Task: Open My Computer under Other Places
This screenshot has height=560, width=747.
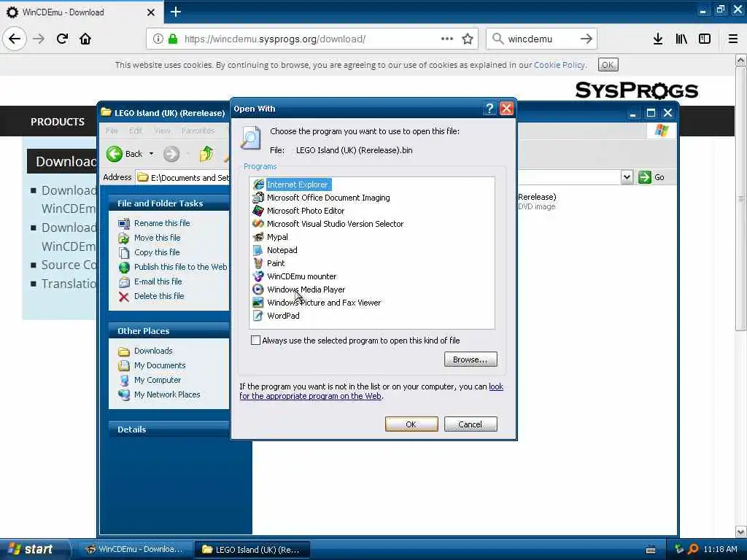Action: coord(158,380)
